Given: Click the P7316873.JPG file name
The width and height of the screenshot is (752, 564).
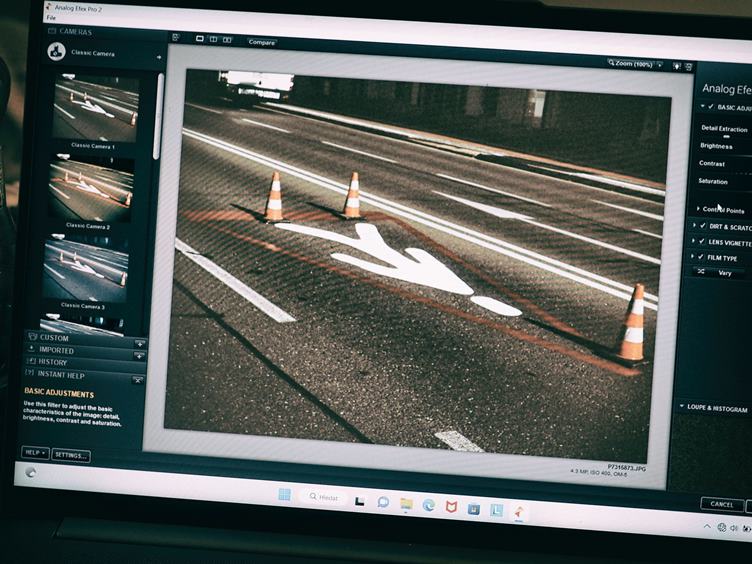Looking at the screenshot, I should (x=626, y=467).
